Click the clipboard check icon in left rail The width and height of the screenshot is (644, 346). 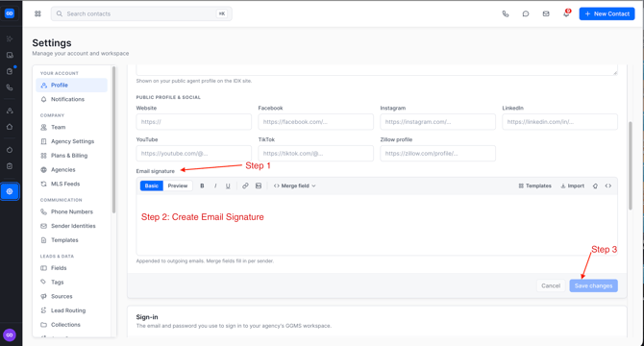[10, 166]
